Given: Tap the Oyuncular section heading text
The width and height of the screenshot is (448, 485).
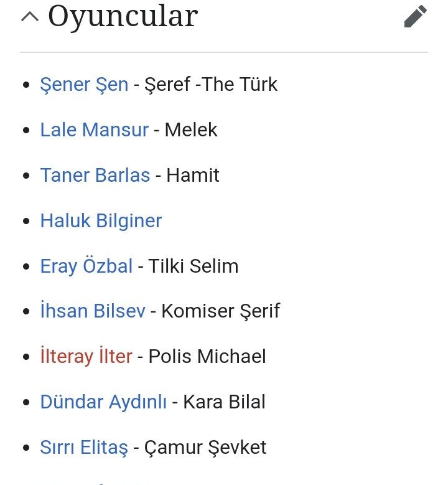Looking at the screenshot, I should point(123,16).
